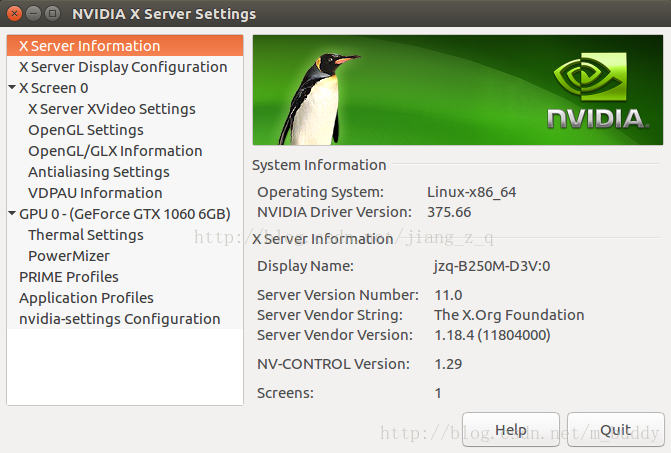Click the NVIDIA Driver Version label
This screenshot has height=453, width=671.
tap(334, 212)
